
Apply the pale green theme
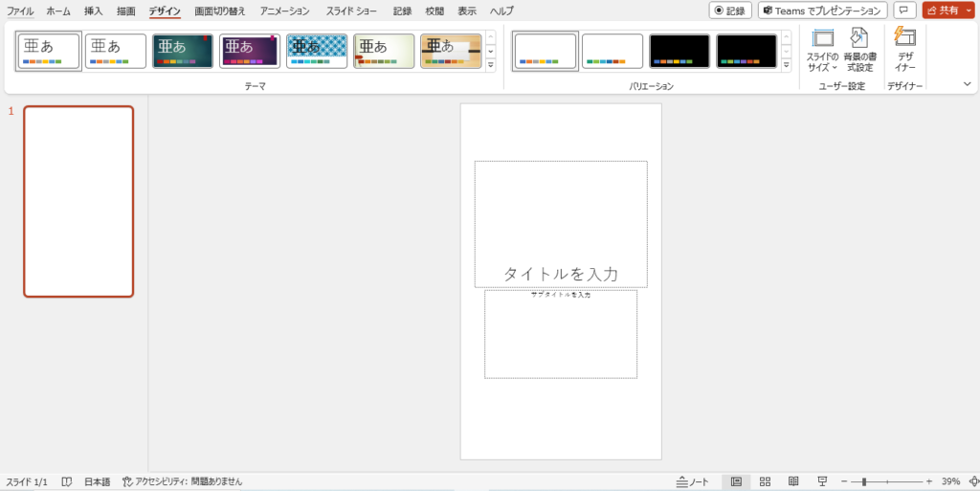pyautogui.click(x=384, y=51)
